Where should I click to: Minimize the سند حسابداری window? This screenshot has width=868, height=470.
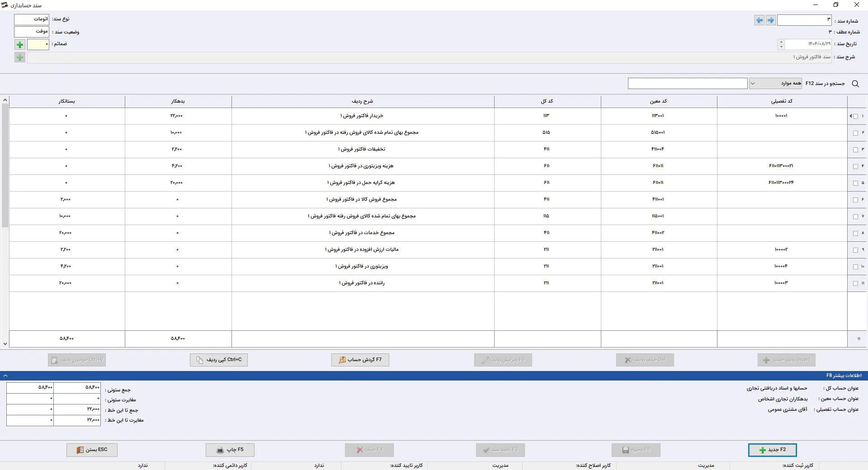click(x=816, y=5)
